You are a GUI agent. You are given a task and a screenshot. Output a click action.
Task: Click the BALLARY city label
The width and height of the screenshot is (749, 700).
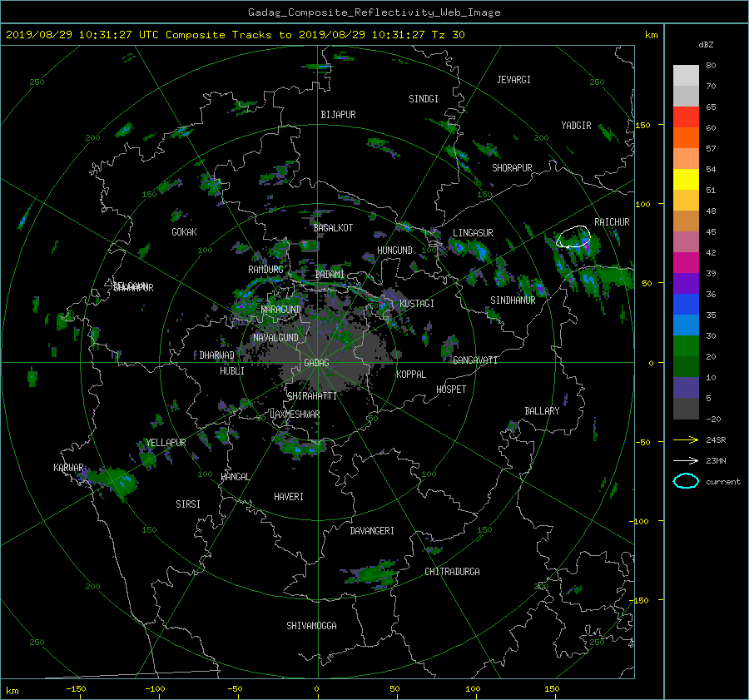pyautogui.click(x=542, y=411)
